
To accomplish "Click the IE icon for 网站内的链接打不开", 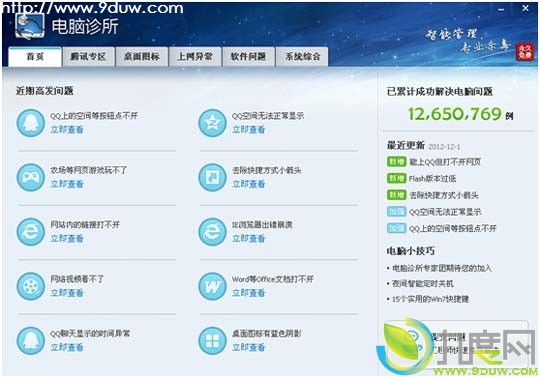I will pyautogui.click(x=31, y=232).
